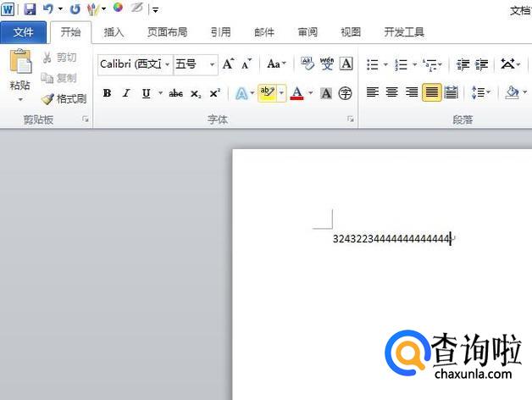Open the Undo history dropdown arrow
532x400 pixels.
tap(60, 8)
